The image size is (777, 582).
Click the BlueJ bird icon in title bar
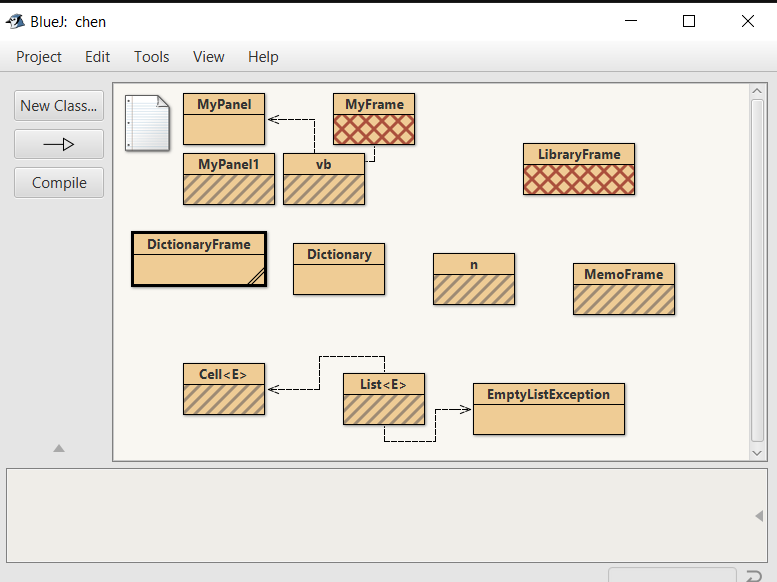[15, 21]
